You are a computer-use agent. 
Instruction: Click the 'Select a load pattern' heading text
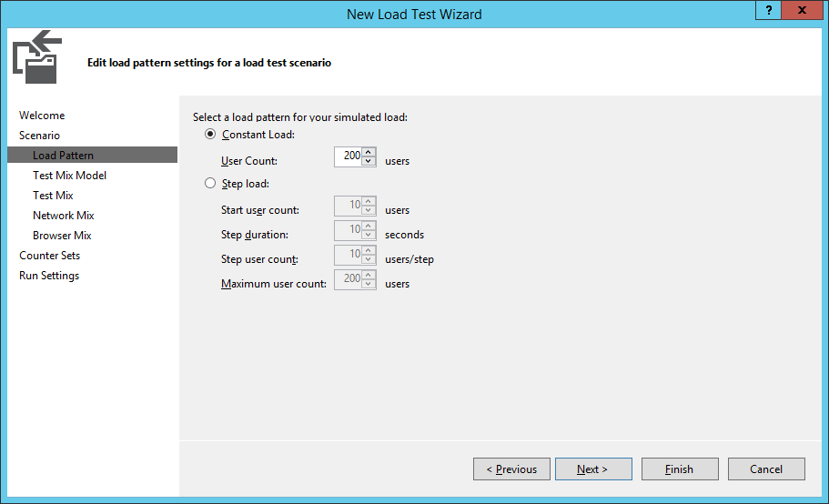[300, 117]
